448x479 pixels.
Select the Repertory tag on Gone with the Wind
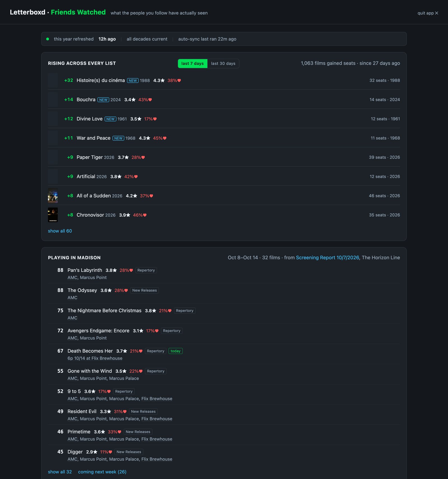156,371
